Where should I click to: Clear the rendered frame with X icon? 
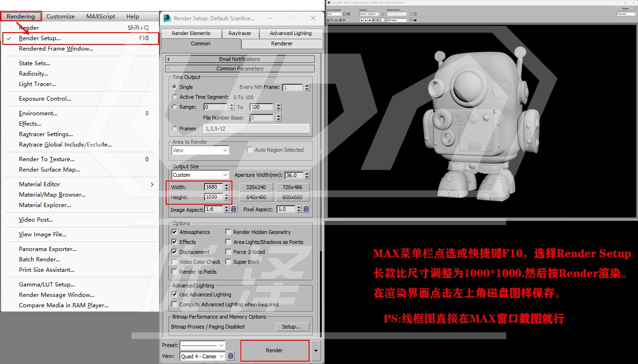[344, 20]
